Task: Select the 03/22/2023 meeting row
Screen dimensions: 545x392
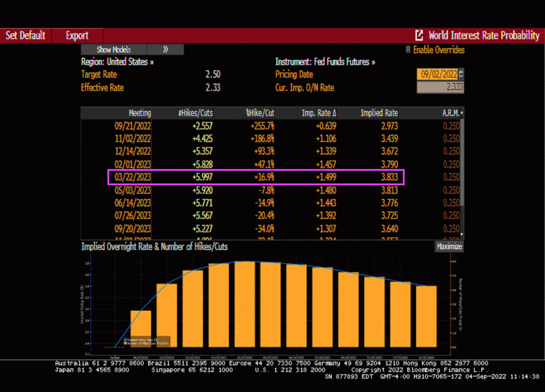Action: click(255, 177)
